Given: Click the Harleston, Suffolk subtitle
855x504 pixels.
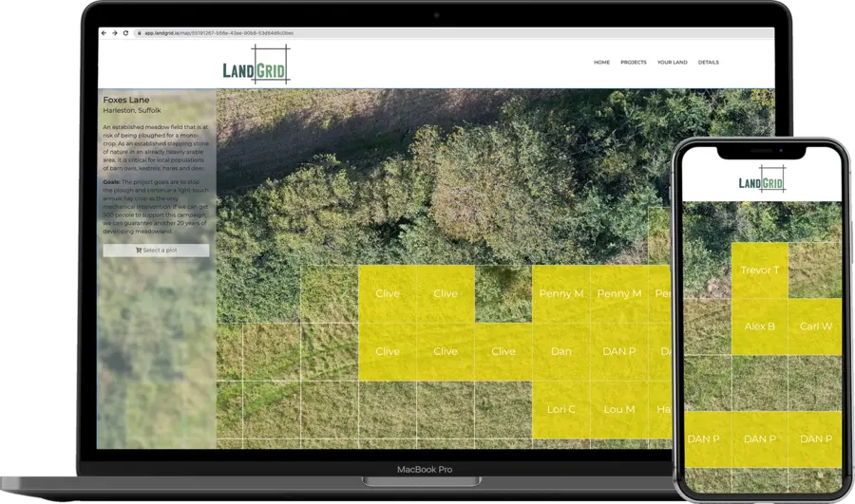Looking at the screenshot, I should pyautogui.click(x=132, y=110).
